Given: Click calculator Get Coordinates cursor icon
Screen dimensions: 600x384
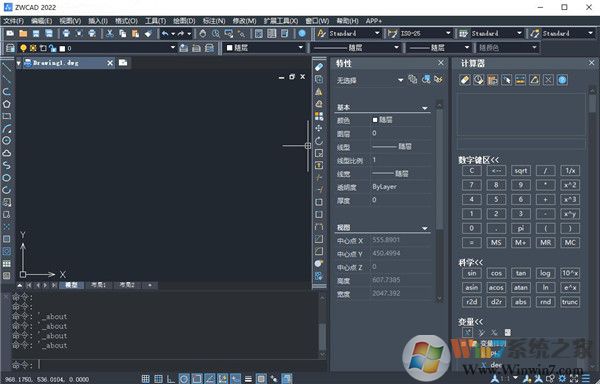Looking at the screenshot, I should [x=506, y=80].
